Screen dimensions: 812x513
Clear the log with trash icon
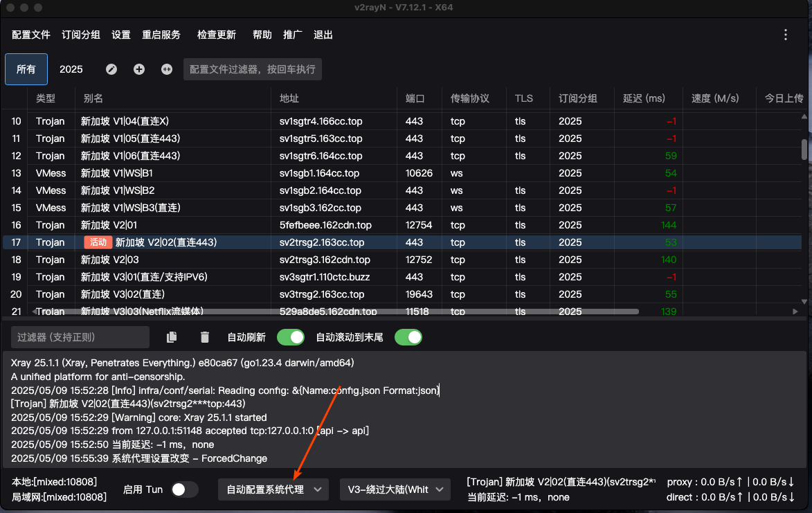204,337
